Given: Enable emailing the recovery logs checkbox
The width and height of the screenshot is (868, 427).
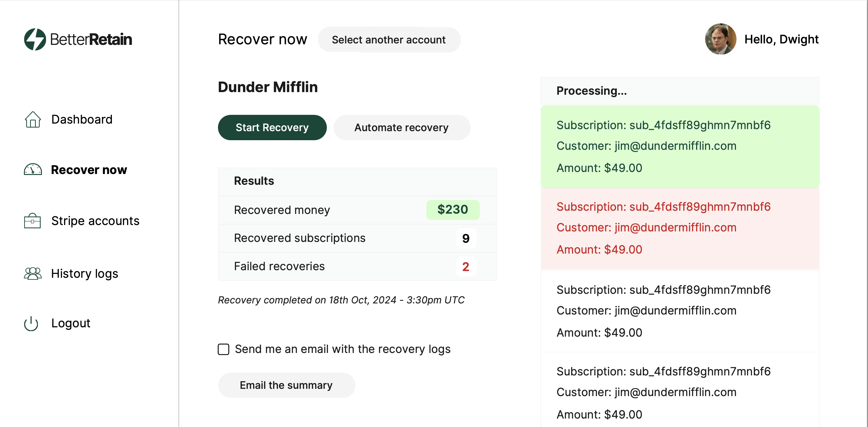Looking at the screenshot, I should [223, 349].
